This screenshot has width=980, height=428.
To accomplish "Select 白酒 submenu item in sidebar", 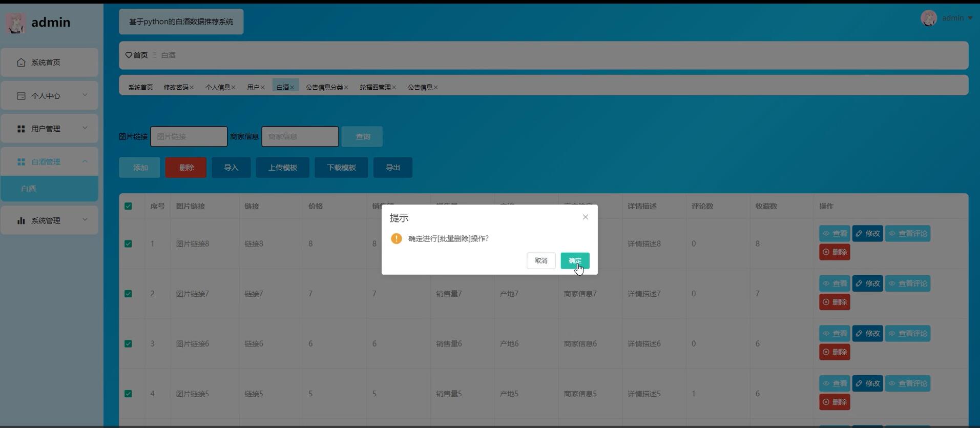I will (x=49, y=189).
